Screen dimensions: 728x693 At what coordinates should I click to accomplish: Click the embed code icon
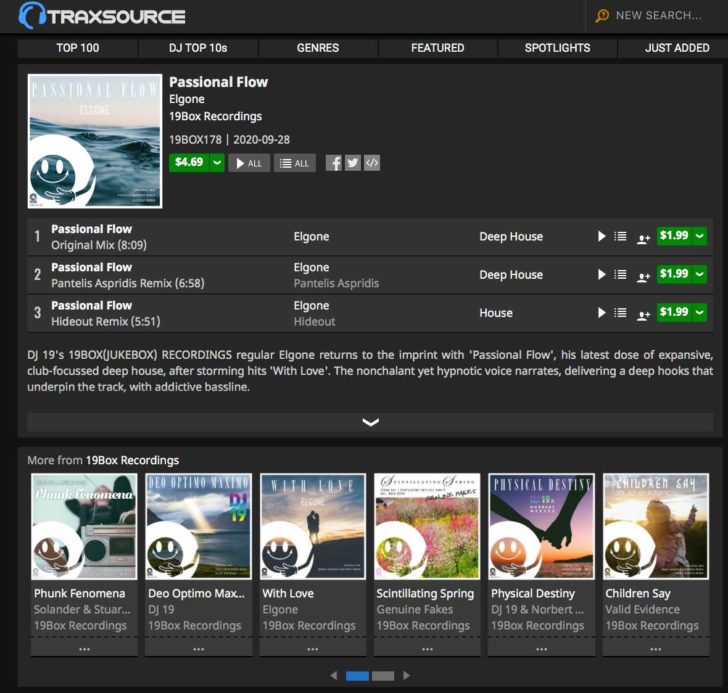pos(371,163)
